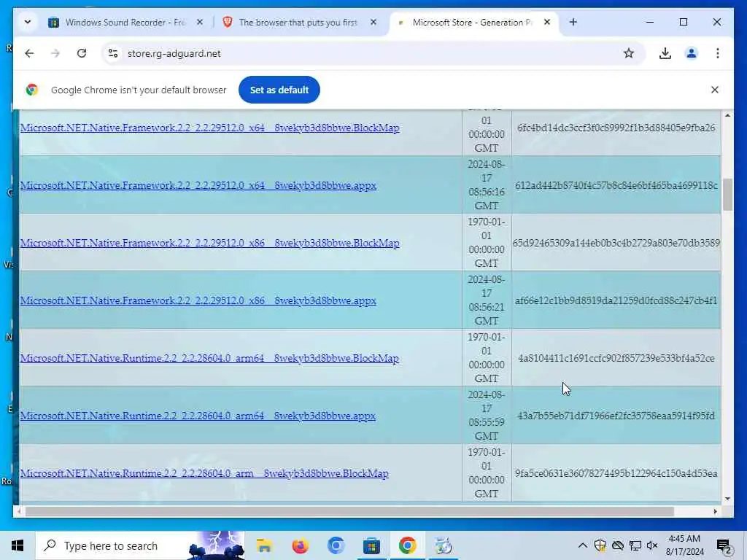Image resolution: width=747 pixels, height=560 pixels.
Task: Open the Chrome three-dot menu
Action: click(718, 53)
